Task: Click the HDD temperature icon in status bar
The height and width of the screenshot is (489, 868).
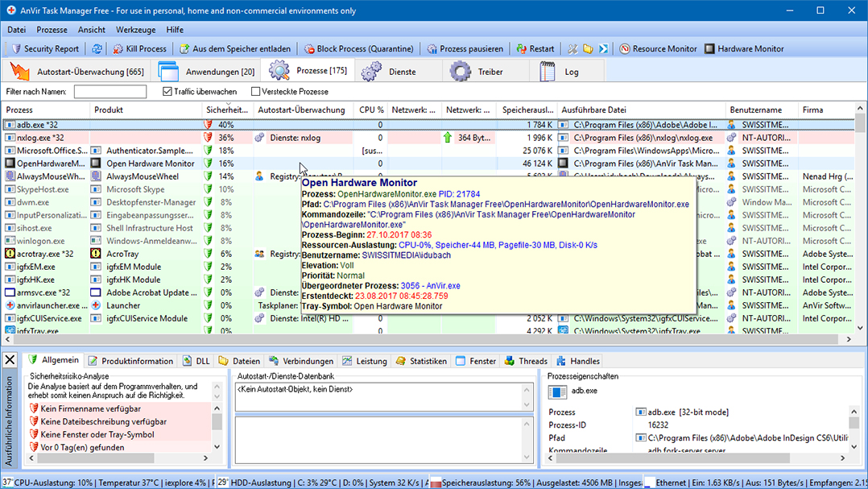Action: (x=222, y=483)
